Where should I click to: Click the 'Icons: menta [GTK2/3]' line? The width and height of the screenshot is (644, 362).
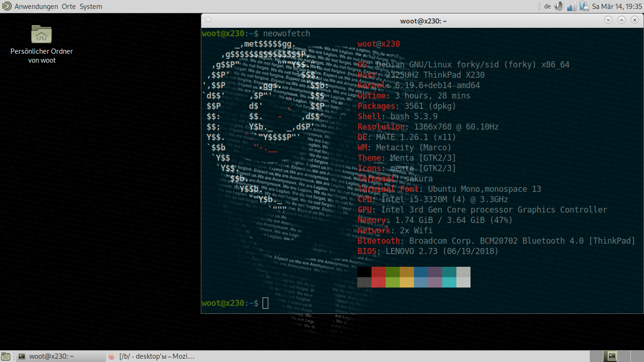click(x=407, y=168)
